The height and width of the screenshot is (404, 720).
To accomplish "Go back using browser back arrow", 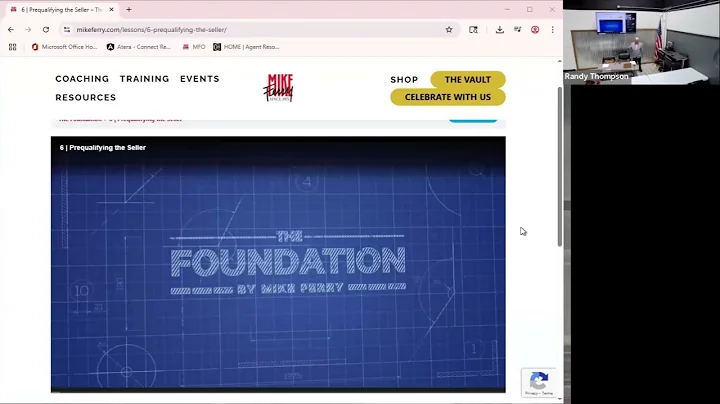I will coord(11,29).
